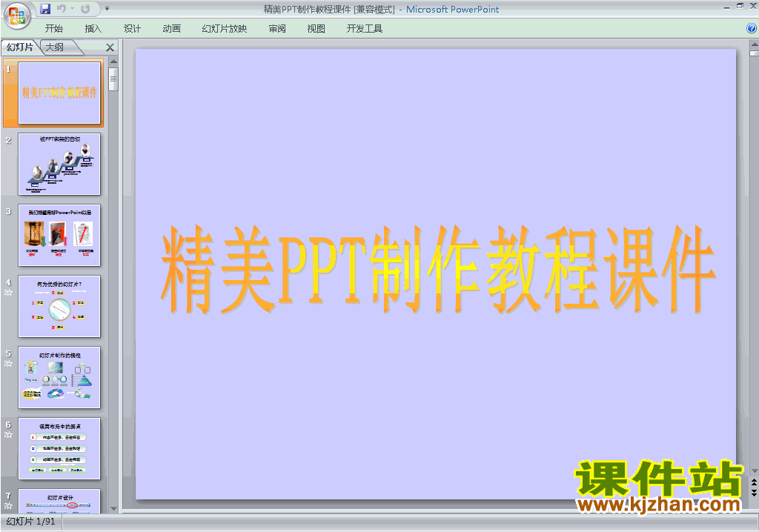Click the Redo icon
This screenshot has height=532, width=759.
pos(85,9)
